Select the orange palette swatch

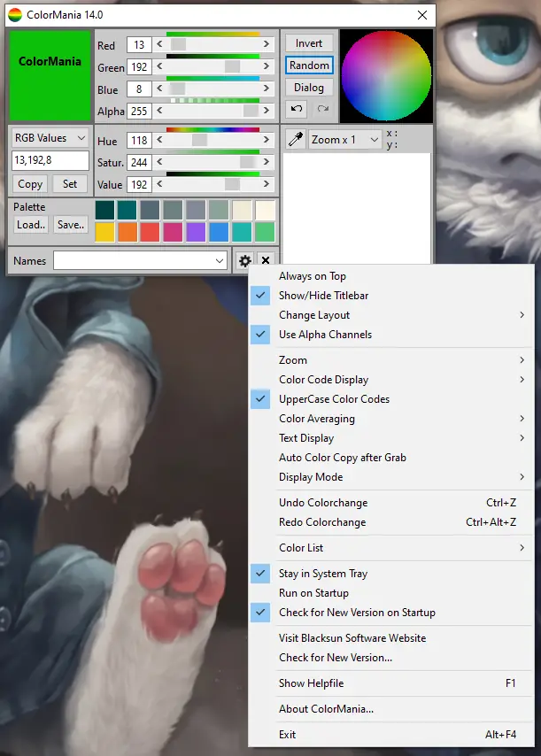pos(128,232)
